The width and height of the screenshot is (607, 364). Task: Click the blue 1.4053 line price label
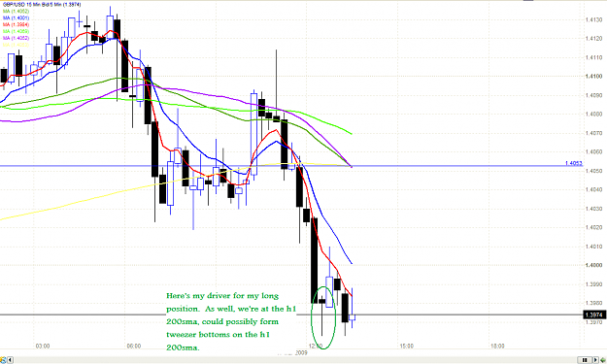[573, 163]
